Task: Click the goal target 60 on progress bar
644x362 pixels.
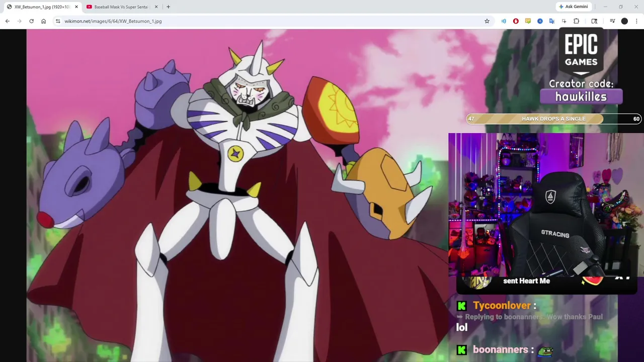Action: click(636, 119)
